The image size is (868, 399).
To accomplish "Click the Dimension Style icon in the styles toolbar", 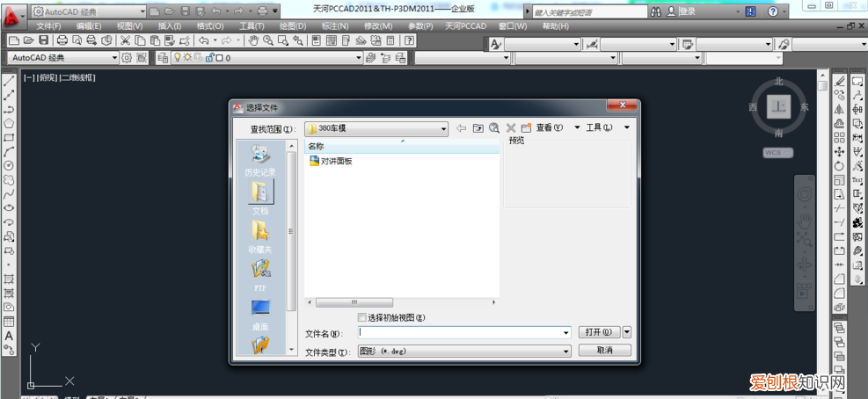I will [593, 44].
